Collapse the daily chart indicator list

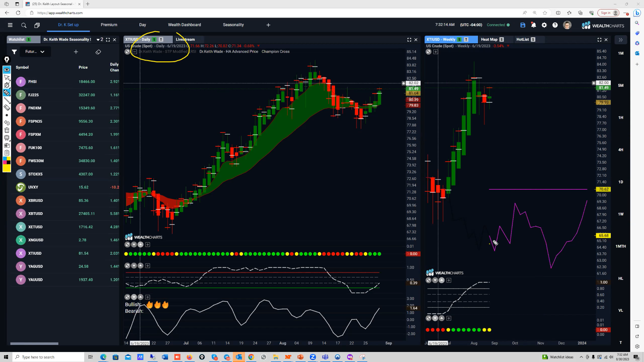point(135,52)
